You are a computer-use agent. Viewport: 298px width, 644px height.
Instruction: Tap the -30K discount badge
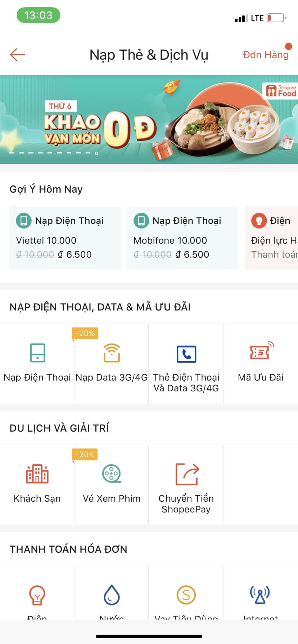pos(85,455)
